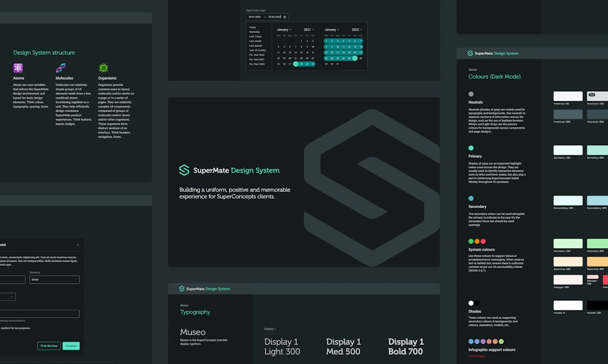Pick day 31 in January 2021 calendar
The width and height of the screenshot is (608, 364).
[x=313, y=64]
